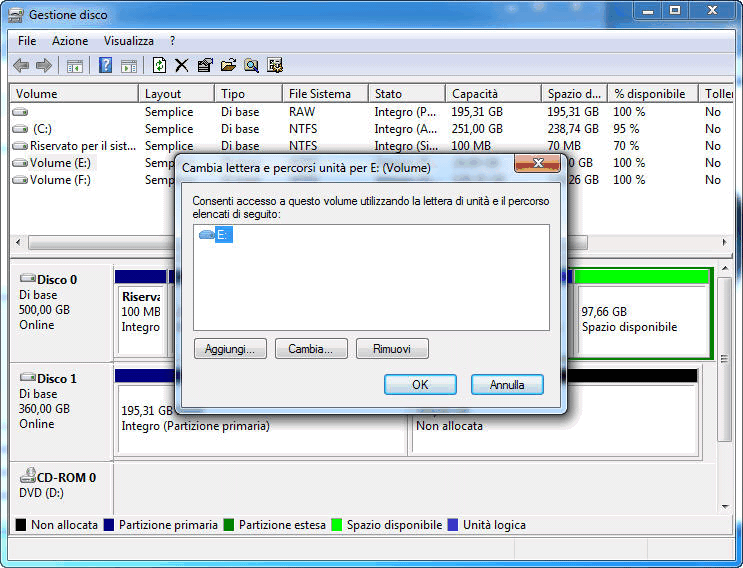This screenshot has height=568, width=743.
Task: Click the Delete X toolbar icon
Action: (181, 65)
